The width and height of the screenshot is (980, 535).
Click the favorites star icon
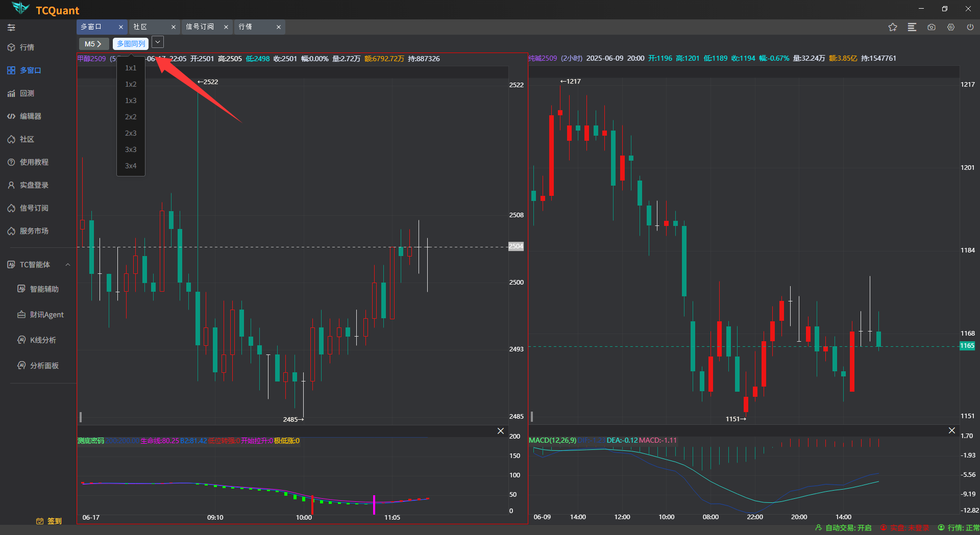click(892, 27)
